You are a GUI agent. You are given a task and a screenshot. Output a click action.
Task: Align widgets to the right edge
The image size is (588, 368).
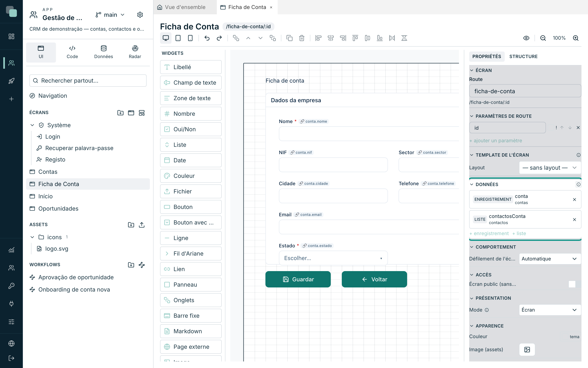click(343, 38)
